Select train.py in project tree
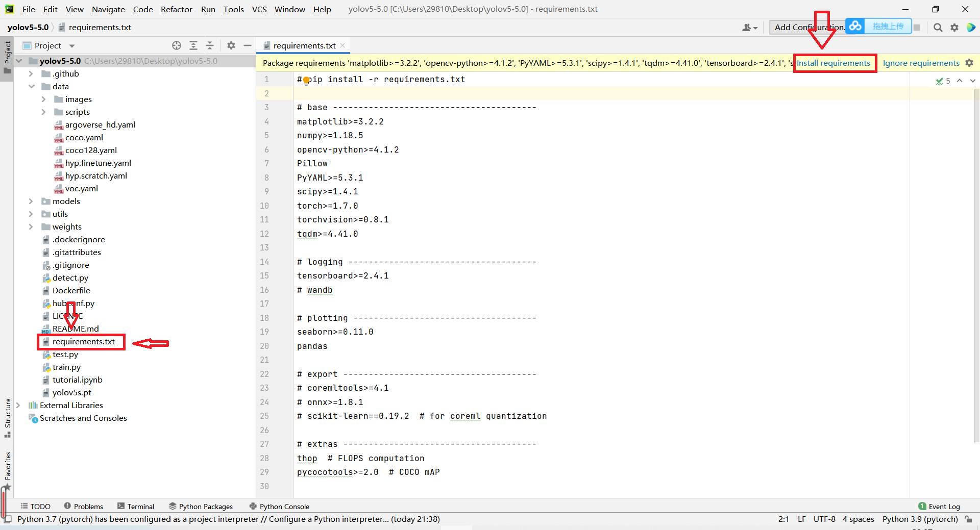The height and width of the screenshot is (530, 980). (66, 367)
